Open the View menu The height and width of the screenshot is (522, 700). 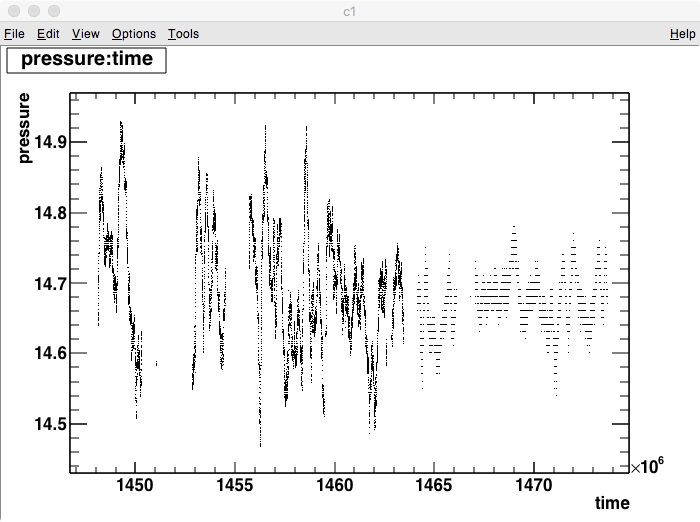pyautogui.click(x=86, y=34)
